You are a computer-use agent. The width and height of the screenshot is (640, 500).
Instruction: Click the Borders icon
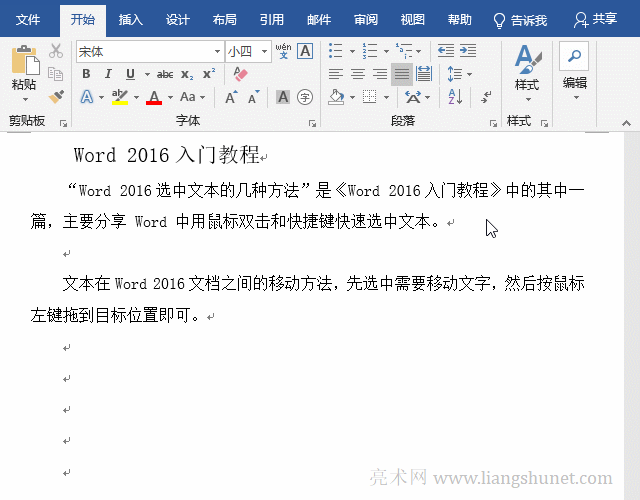[369, 97]
